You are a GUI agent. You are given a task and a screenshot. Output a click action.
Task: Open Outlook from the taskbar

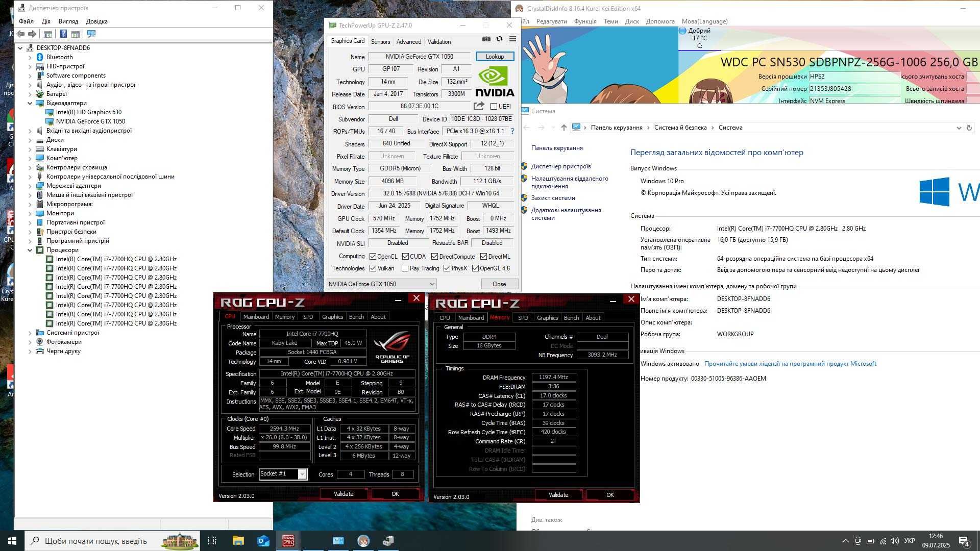tap(263, 541)
